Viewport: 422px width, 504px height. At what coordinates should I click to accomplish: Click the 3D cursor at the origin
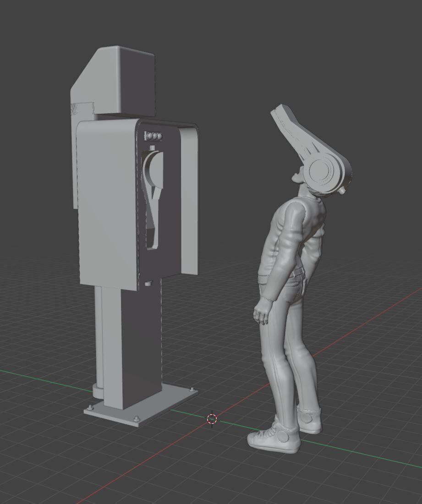[212, 419]
